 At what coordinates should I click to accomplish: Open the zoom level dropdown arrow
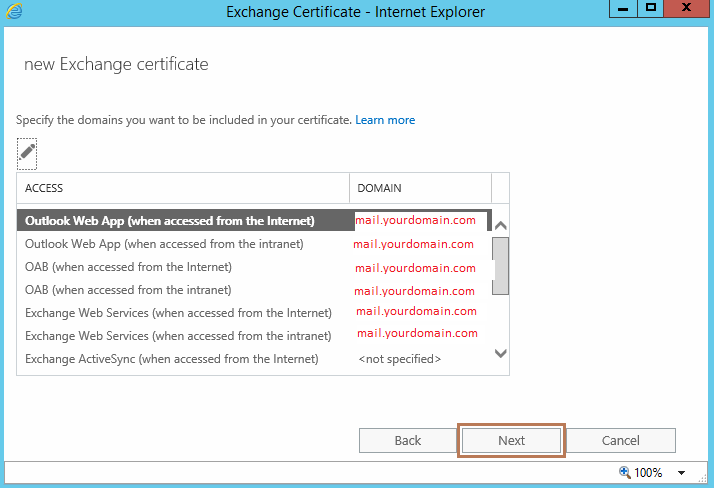tap(681, 473)
